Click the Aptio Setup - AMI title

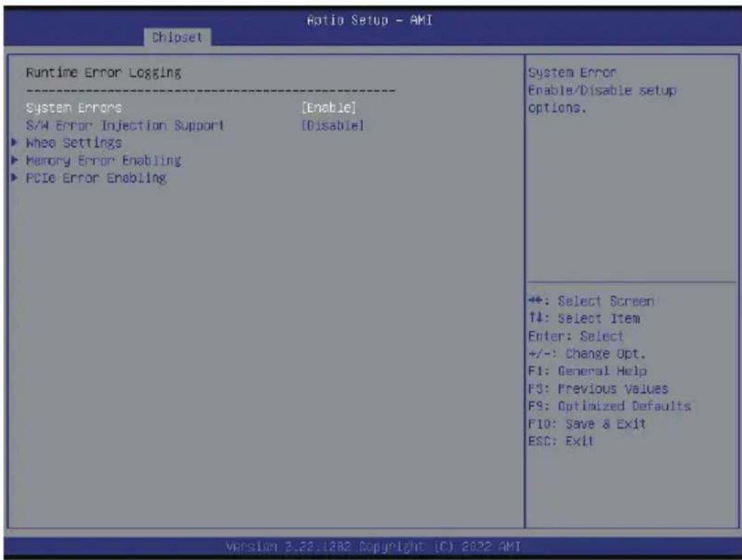pyautogui.click(x=370, y=21)
